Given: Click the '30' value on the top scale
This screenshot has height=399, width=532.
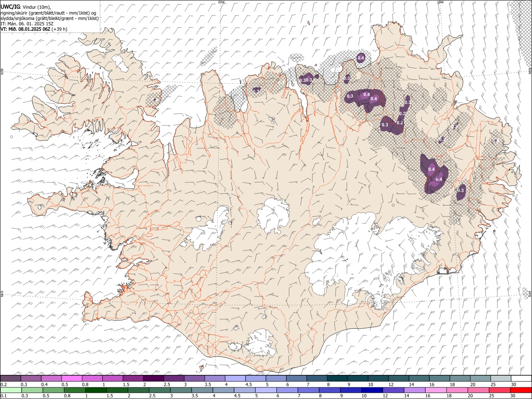Looking at the screenshot, I should pos(514,384).
